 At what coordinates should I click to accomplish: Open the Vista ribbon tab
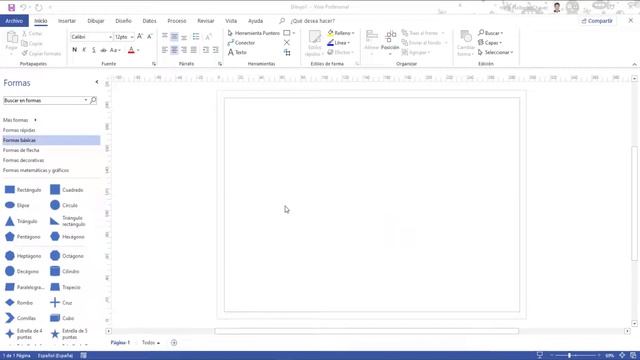[231, 21]
